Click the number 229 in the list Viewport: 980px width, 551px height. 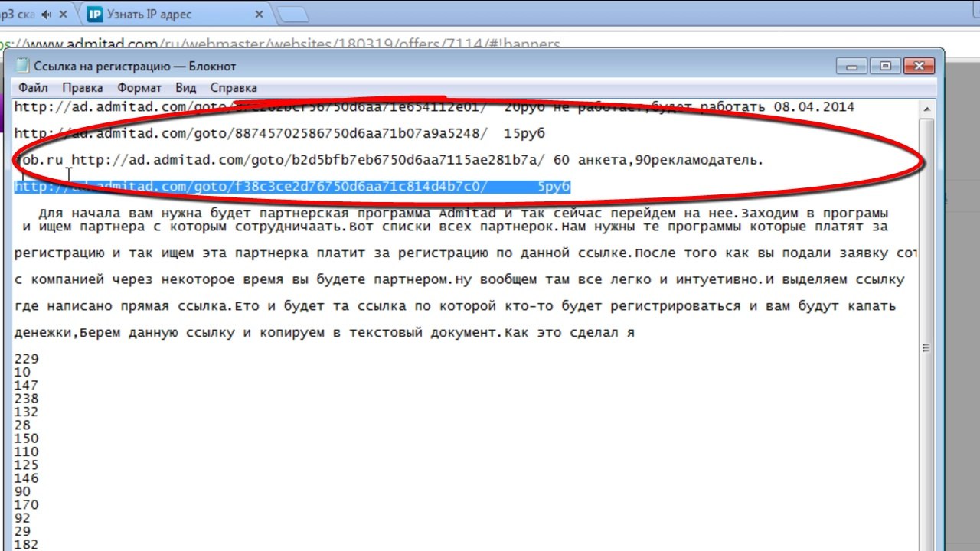[x=26, y=359]
